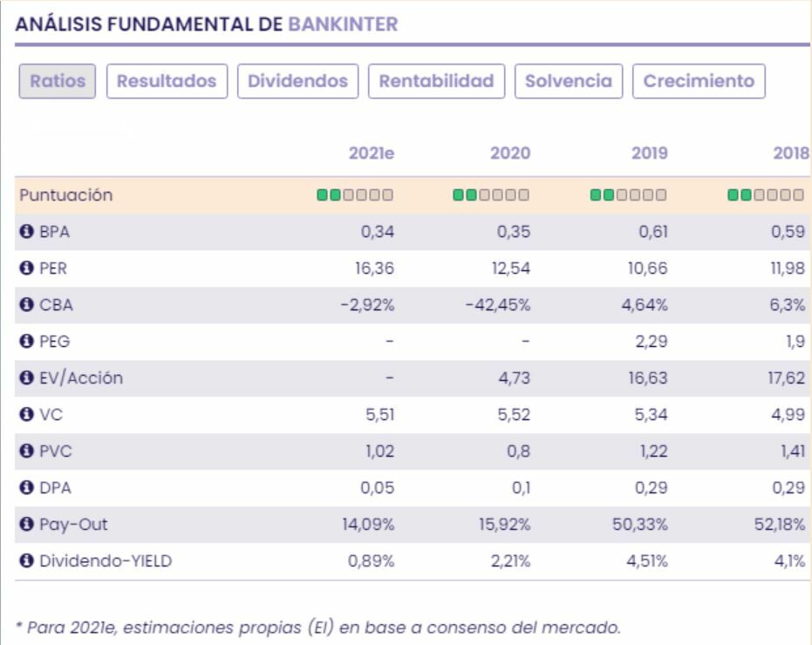Click the 2019 Puntuación score indicator
This screenshot has height=645, width=812.
click(628, 195)
